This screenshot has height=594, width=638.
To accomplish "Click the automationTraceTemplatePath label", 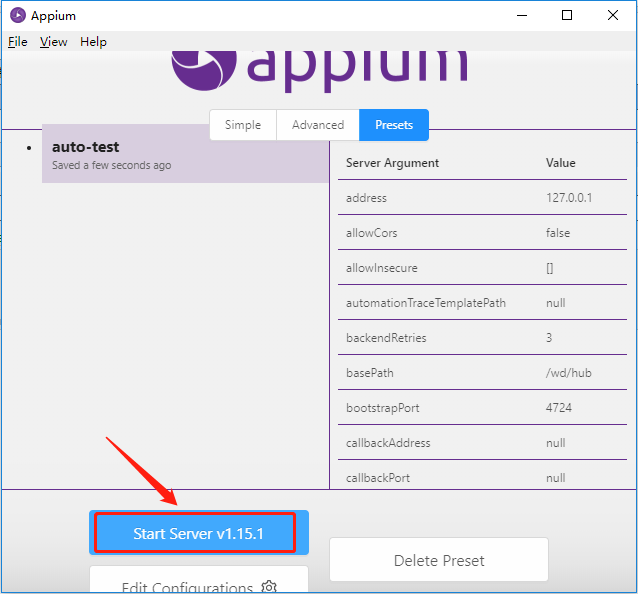I will pos(426,303).
